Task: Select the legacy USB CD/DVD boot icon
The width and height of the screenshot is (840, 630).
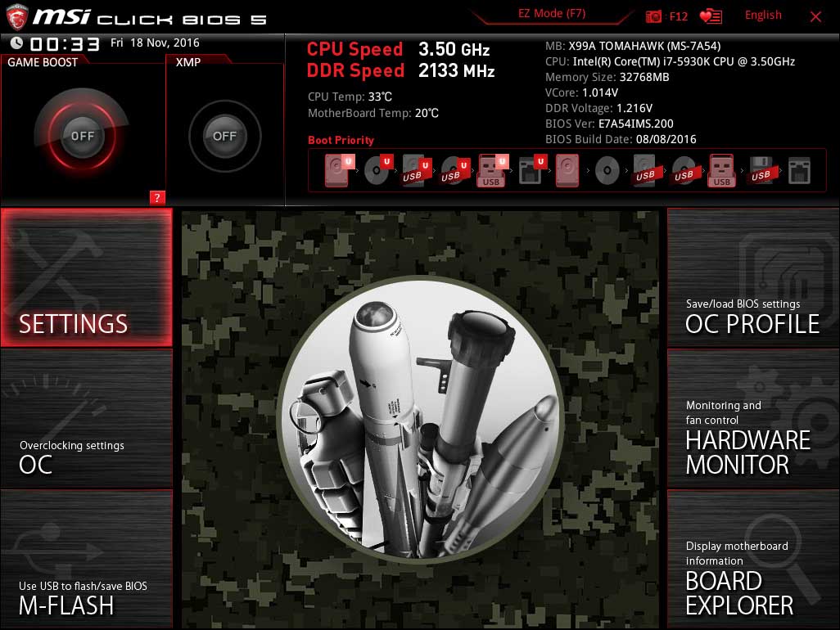Action: [x=684, y=170]
